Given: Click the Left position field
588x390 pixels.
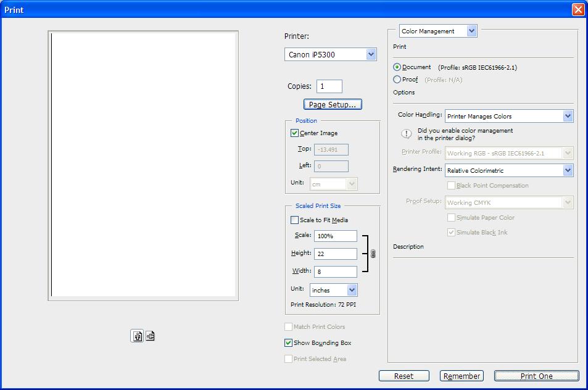Looking at the screenshot, I should click(x=331, y=166).
